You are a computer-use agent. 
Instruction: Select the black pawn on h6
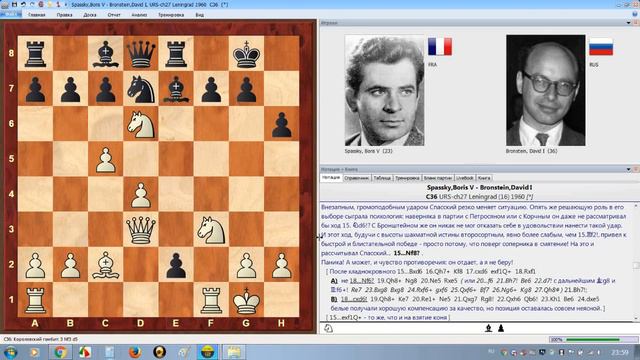281,124
